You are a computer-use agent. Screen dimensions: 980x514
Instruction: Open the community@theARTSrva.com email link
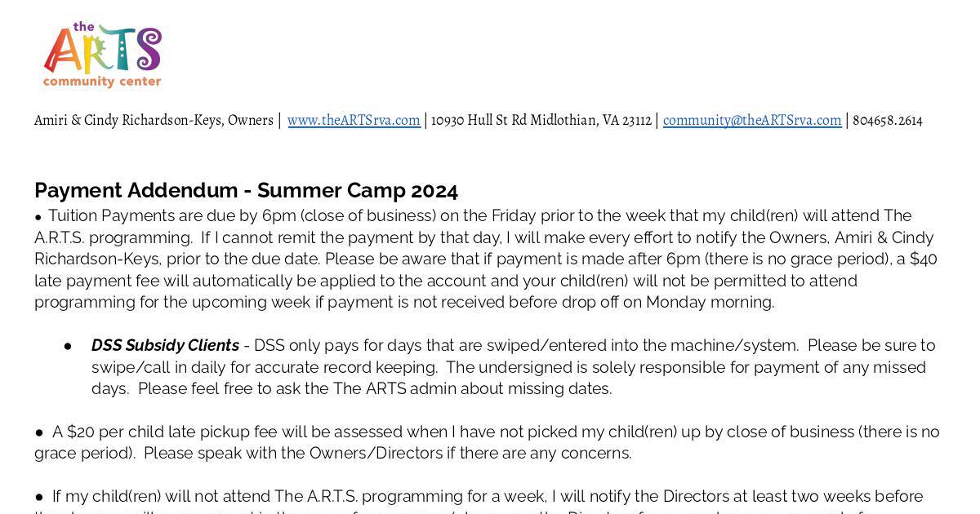click(x=752, y=120)
